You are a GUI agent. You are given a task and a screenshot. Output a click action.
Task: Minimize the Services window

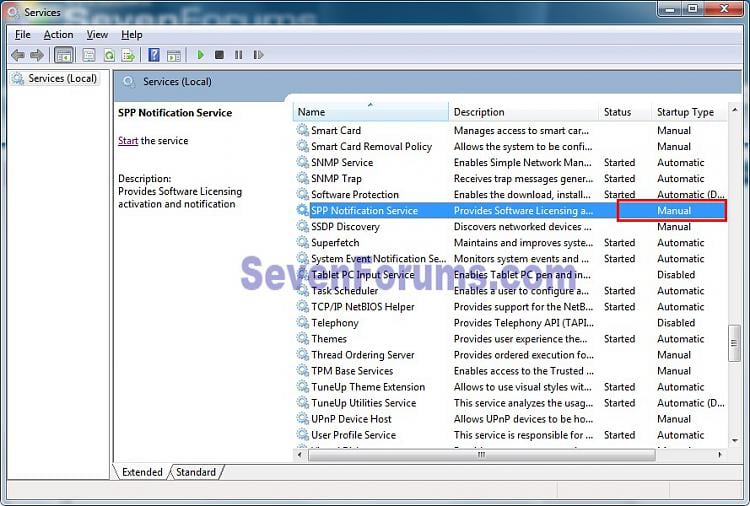click(x=670, y=9)
